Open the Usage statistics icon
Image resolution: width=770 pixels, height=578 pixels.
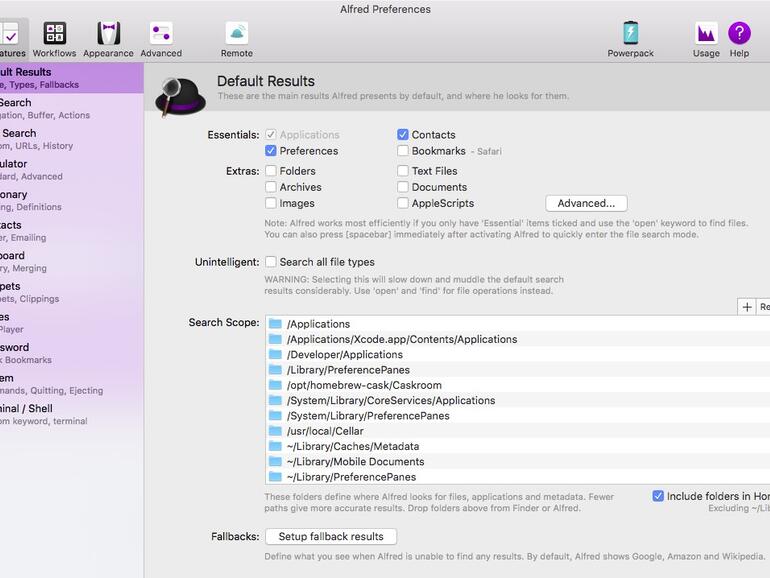[x=706, y=39]
